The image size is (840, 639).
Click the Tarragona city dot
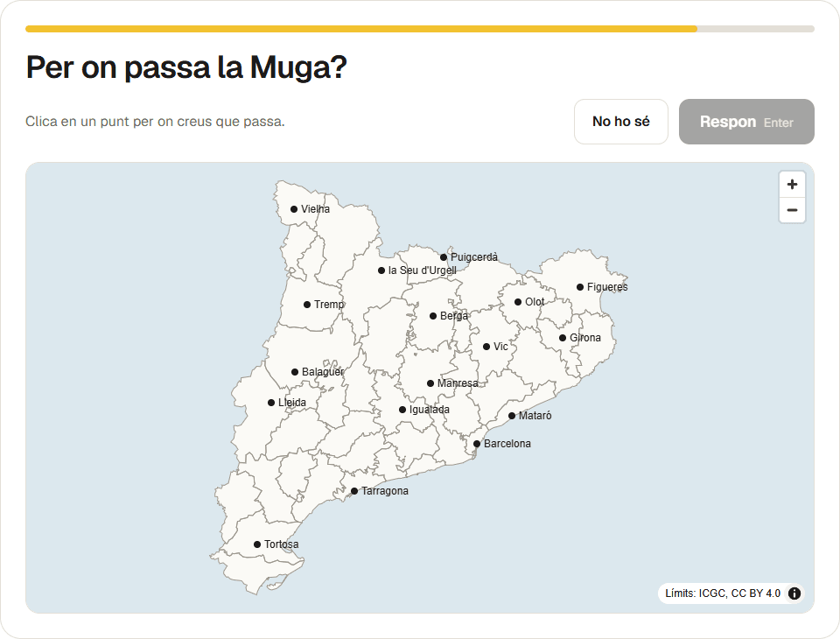[354, 491]
